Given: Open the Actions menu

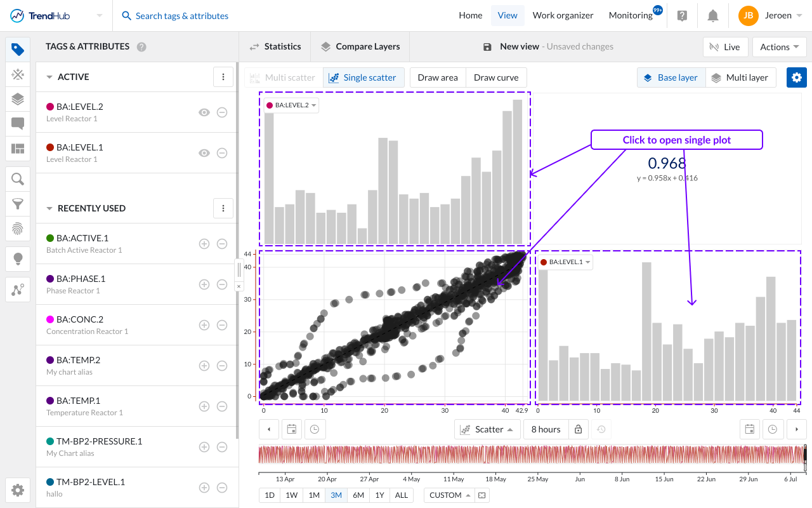Looking at the screenshot, I should [779, 46].
